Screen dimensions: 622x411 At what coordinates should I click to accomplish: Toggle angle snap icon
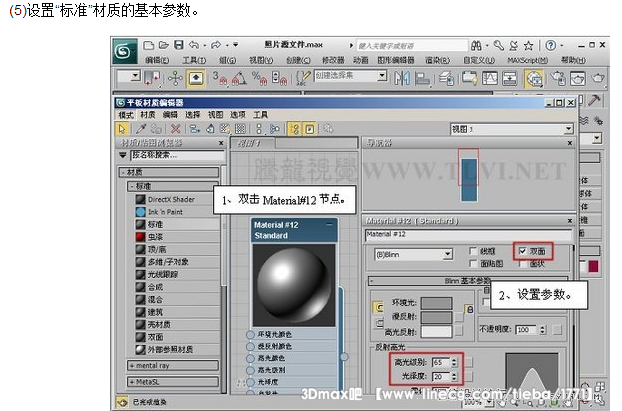coord(240,78)
